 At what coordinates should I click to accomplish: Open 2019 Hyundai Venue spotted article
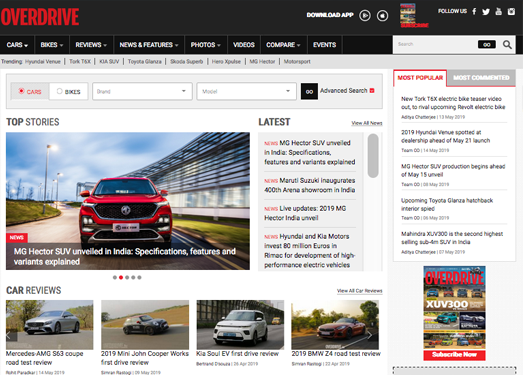coord(445,136)
